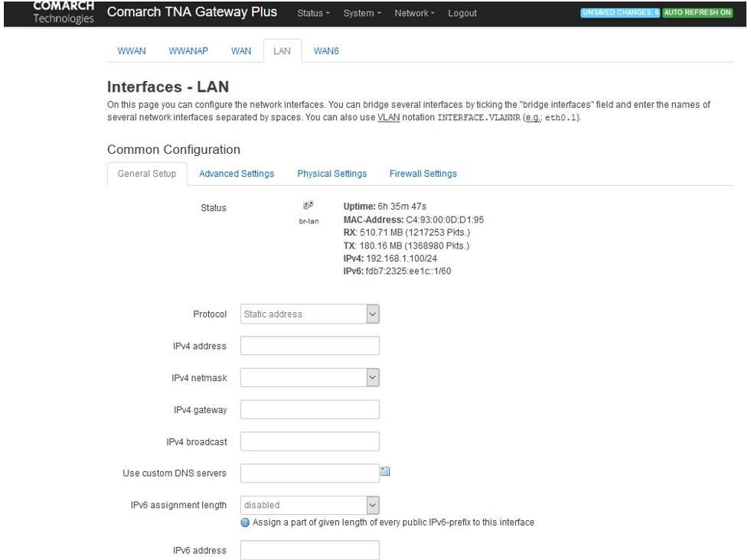Click the Uptime value 6h 35m 47s
The width and height of the screenshot is (751, 560).
[402, 207]
